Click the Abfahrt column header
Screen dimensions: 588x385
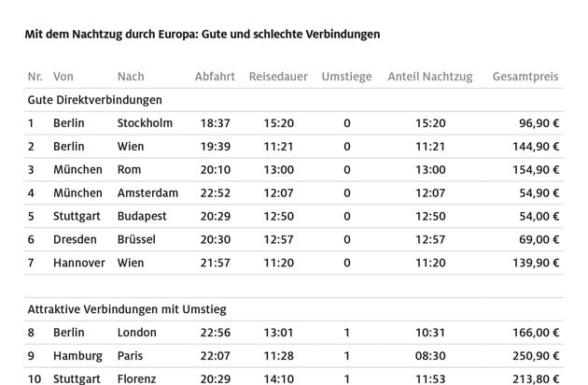pyautogui.click(x=215, y=77)
